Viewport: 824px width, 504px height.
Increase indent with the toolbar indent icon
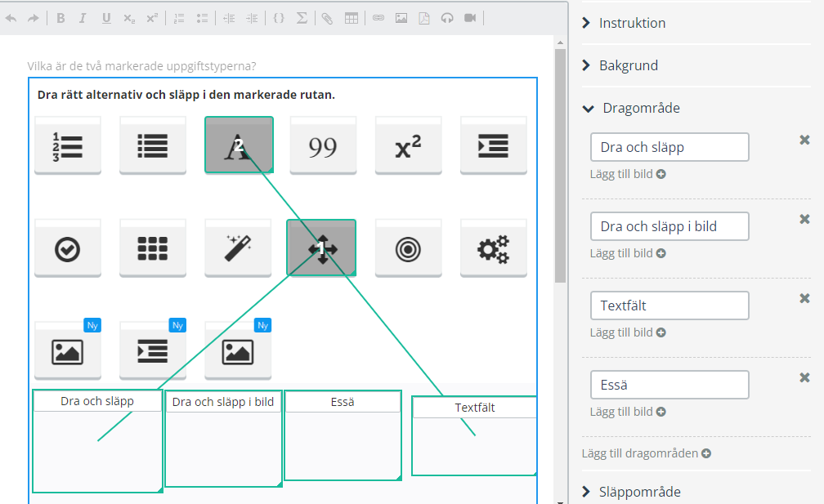[253, 18]
